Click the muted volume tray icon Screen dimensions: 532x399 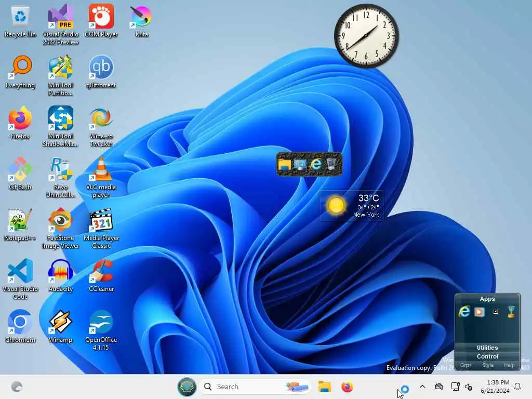(469, 387)
